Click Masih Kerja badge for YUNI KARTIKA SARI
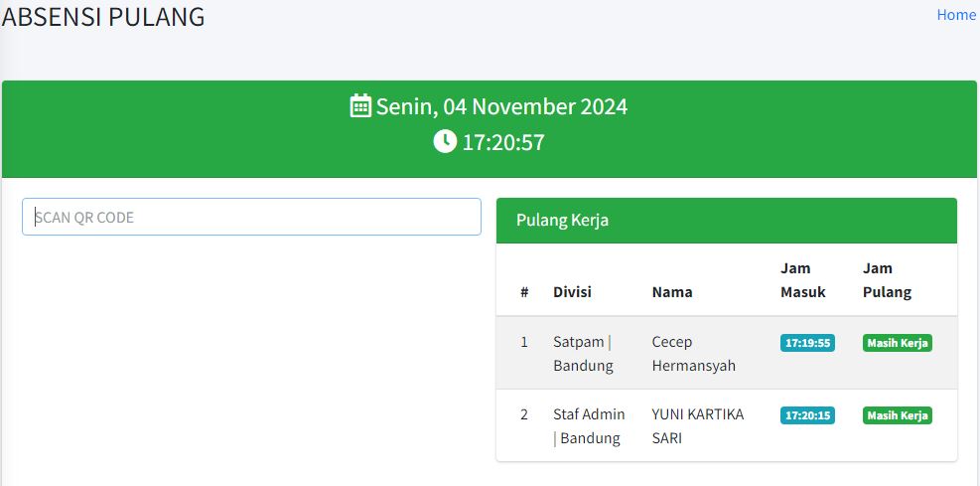This screenshot has width=980, height=486. (898, 415)
